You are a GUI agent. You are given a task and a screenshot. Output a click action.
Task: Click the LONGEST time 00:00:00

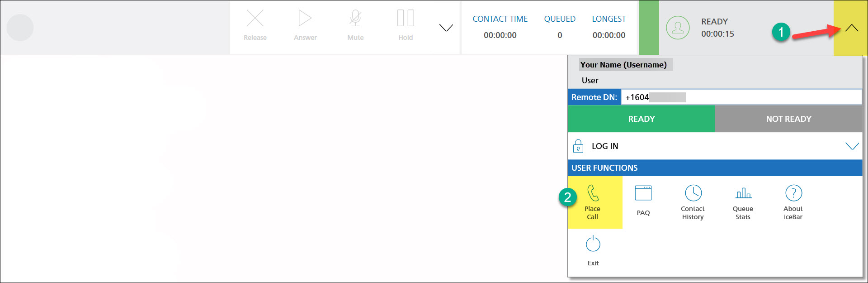click(609, 35)
